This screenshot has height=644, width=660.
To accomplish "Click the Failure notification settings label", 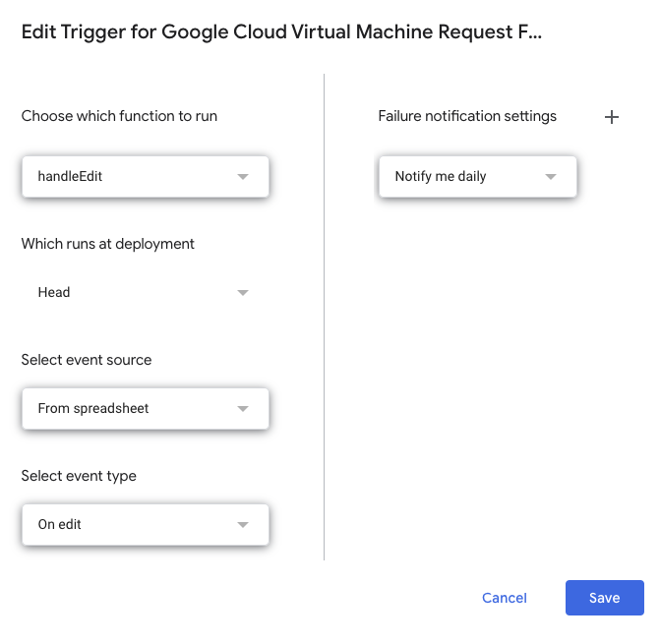I will pos(467,116).
